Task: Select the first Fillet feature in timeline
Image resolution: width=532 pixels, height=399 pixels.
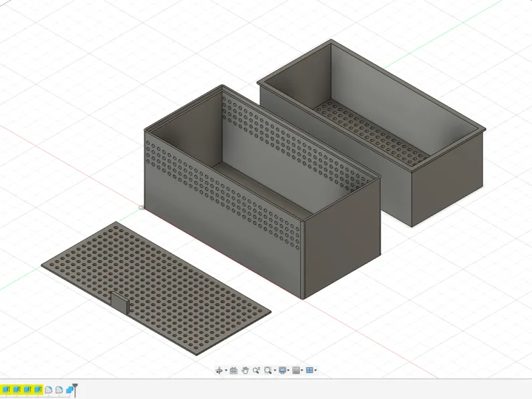Action: (49, 390)
